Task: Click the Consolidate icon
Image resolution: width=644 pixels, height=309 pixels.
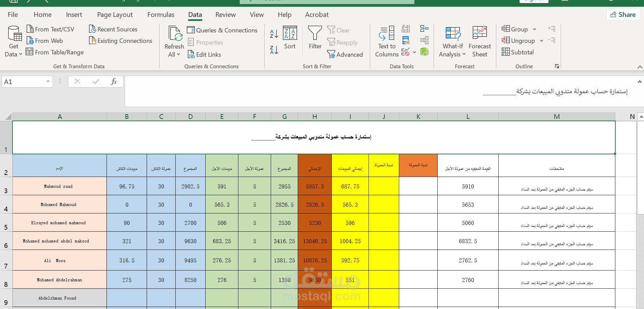Action: [425, 29]
